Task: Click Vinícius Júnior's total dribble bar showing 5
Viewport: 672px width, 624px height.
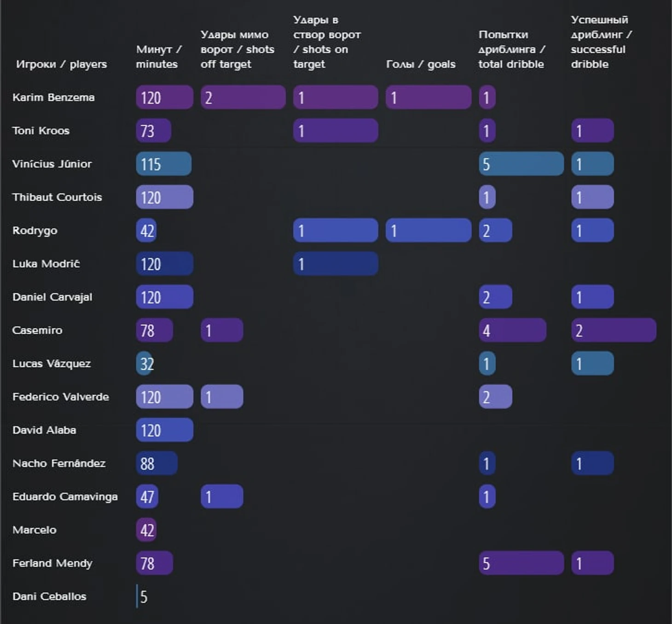Action: (521, 164)
